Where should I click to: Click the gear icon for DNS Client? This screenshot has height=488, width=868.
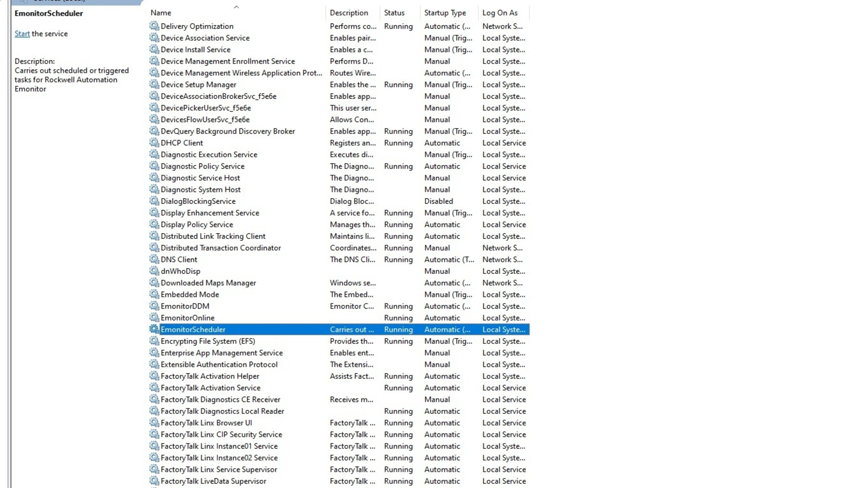(154, 259)
